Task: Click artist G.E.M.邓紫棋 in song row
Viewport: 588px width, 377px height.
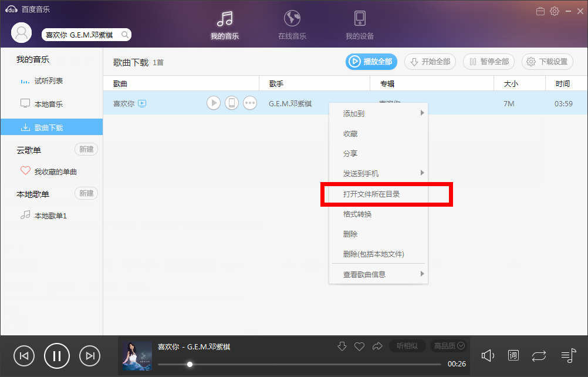Action: coord(290,103)
